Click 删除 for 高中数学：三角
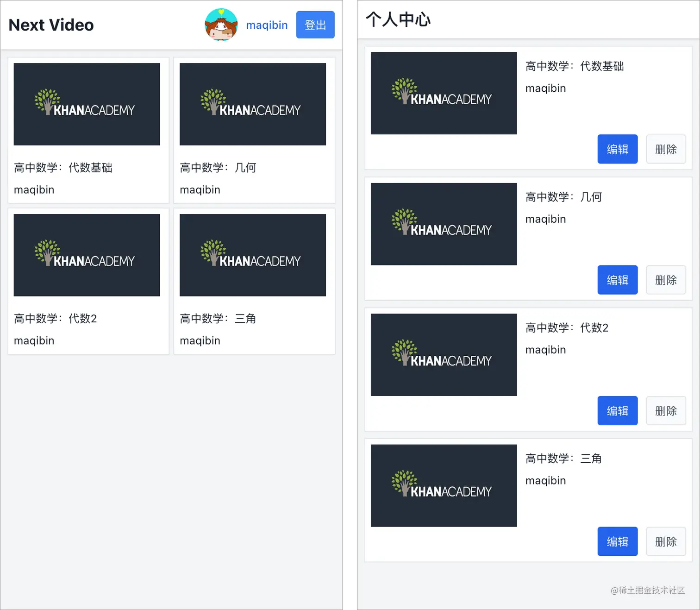 [666, 541]
